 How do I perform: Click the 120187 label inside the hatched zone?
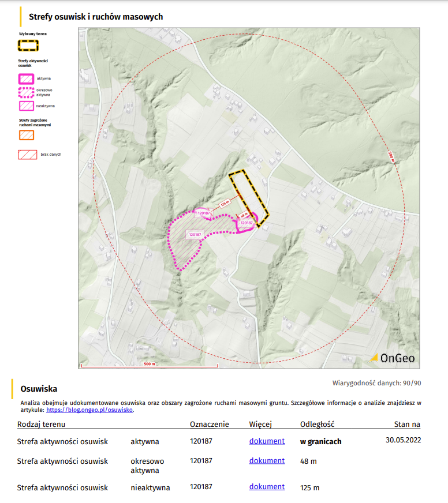click(195, 234)
